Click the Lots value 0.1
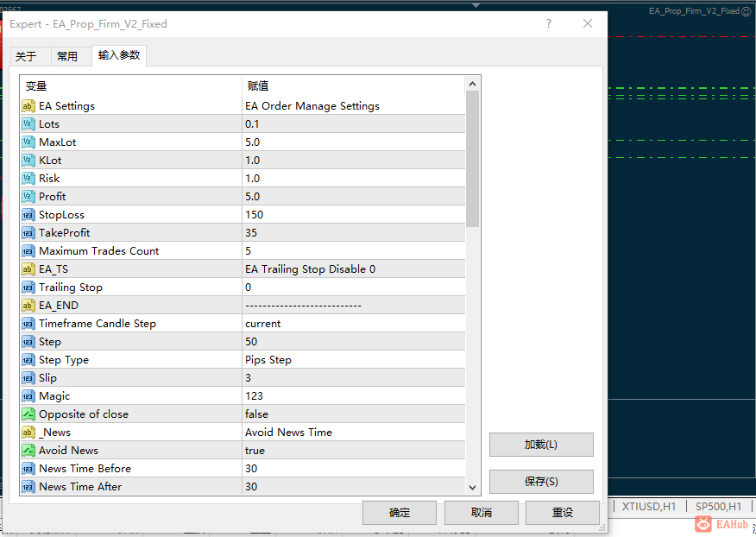Viewport: 756px width, 537px height. tap(252, 124)
